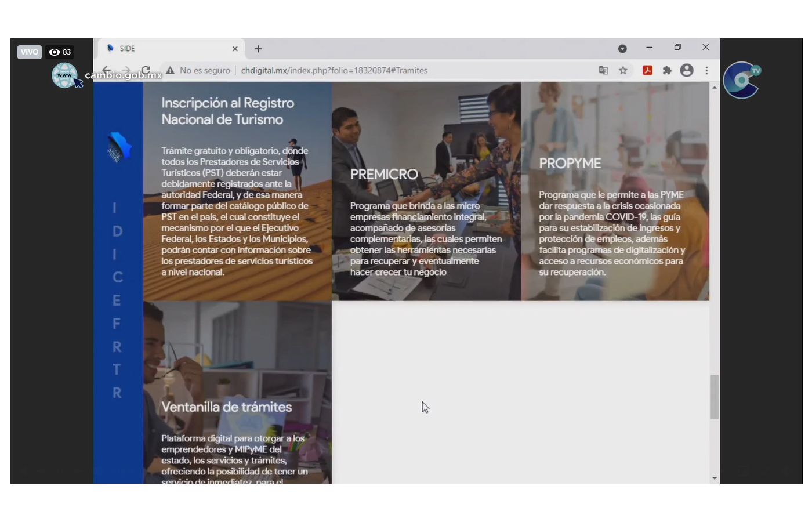The height and width of the screenshot is (522, 812).
Task: Click the translate page icon in address bar
Action: pos(603,70)
